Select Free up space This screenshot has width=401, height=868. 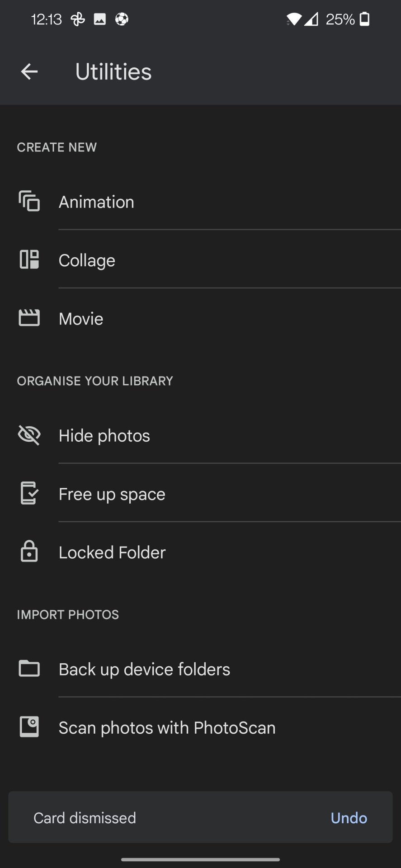tap(112, 494)
